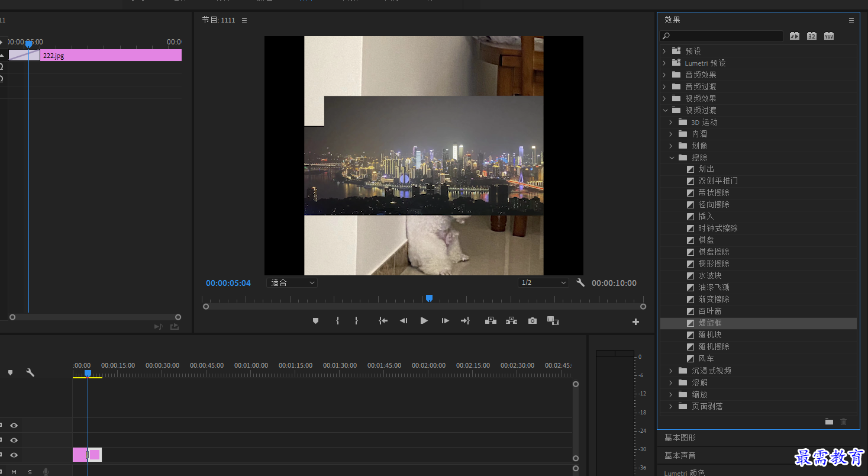Expand the 视频效果 folder
This screenshot has width=868, height=476.
coord(664,98)
